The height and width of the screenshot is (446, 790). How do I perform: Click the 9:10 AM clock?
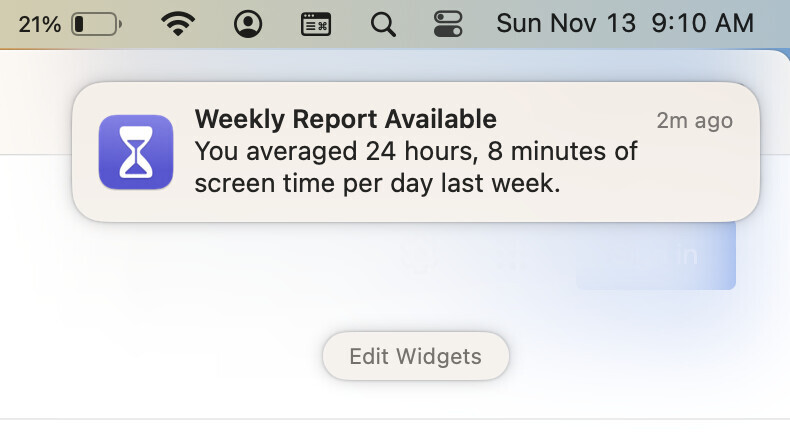[x=704, y=23]
